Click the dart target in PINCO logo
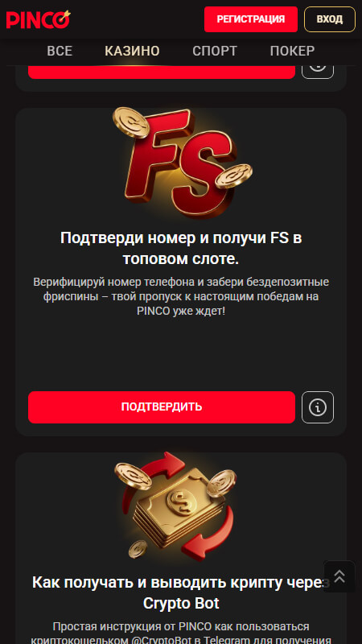 coord(62,18)
